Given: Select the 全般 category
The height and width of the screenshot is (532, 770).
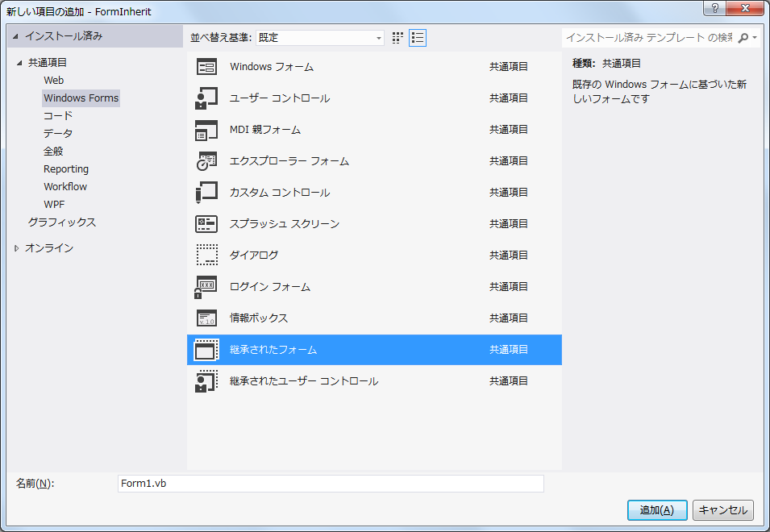Looking at the screenshot, I should pyautogui.click(x=53, y=152).
